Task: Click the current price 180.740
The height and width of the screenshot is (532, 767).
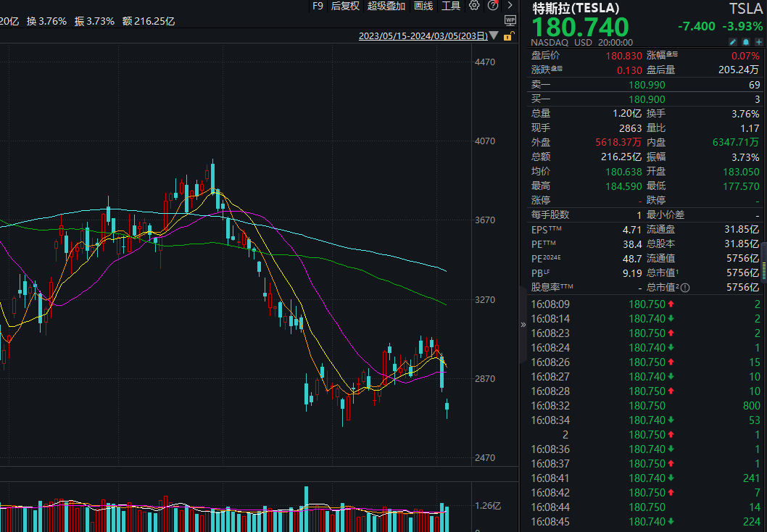Action: tap(580, 26)
